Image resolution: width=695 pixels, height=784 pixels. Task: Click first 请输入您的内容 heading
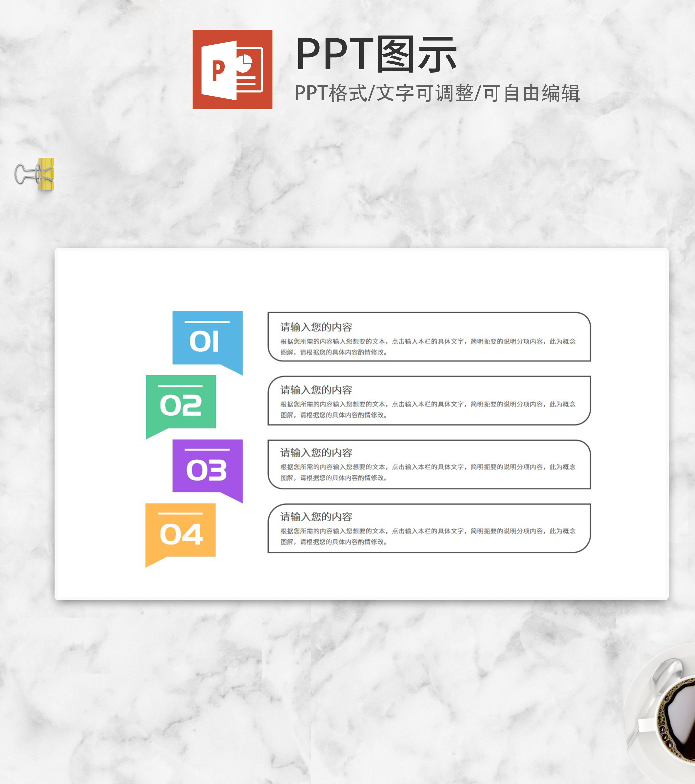pyautogui.click(x=316, y=327)
